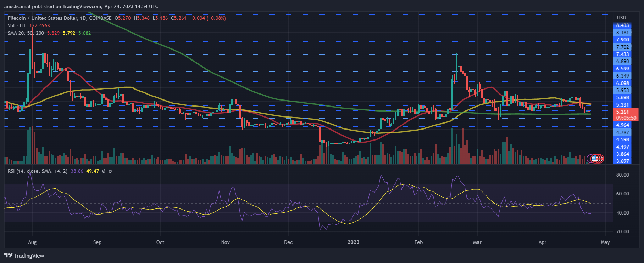Click the Vol · FIL indicator legend
644x263 pixels.
pyautogui.click(x=17, y=25)
